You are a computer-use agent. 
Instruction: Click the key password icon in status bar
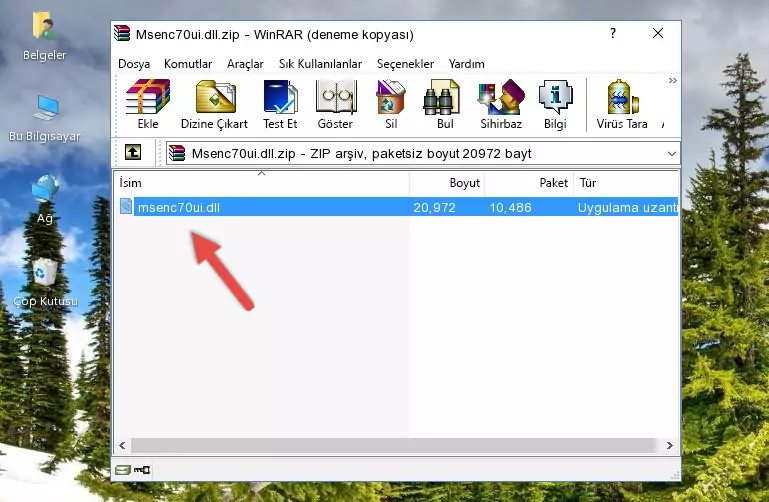[142, 470]
